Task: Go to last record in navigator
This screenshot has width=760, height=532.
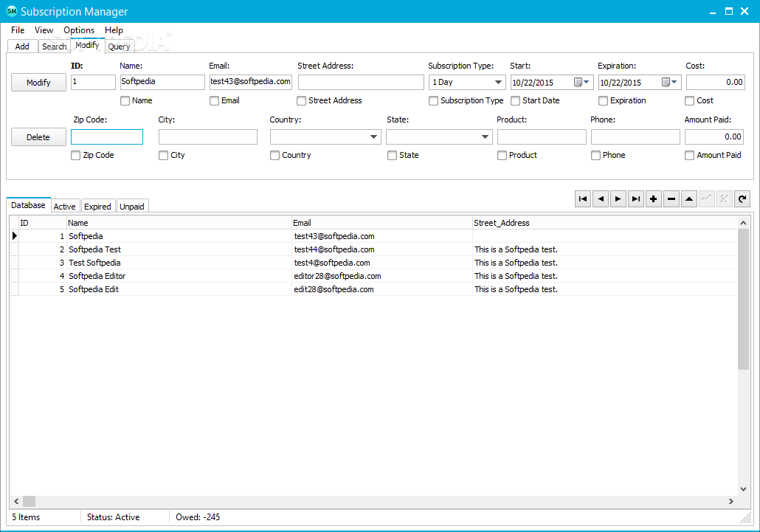Action: coord(636,198)
